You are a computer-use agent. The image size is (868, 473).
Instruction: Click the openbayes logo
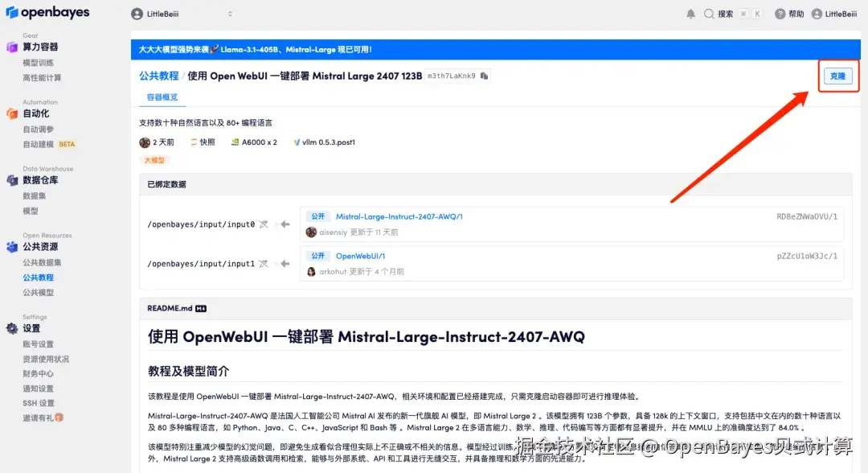47,12
